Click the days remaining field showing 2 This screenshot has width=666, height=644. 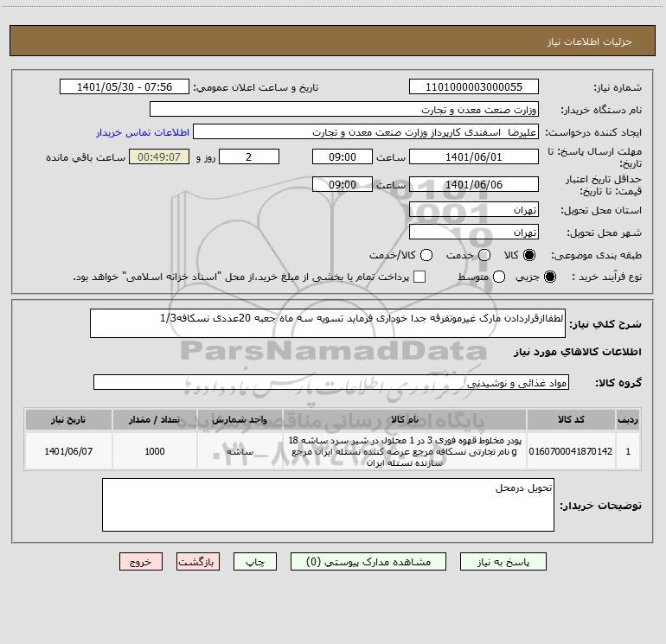pyautogui.click(x=249, y=156)
